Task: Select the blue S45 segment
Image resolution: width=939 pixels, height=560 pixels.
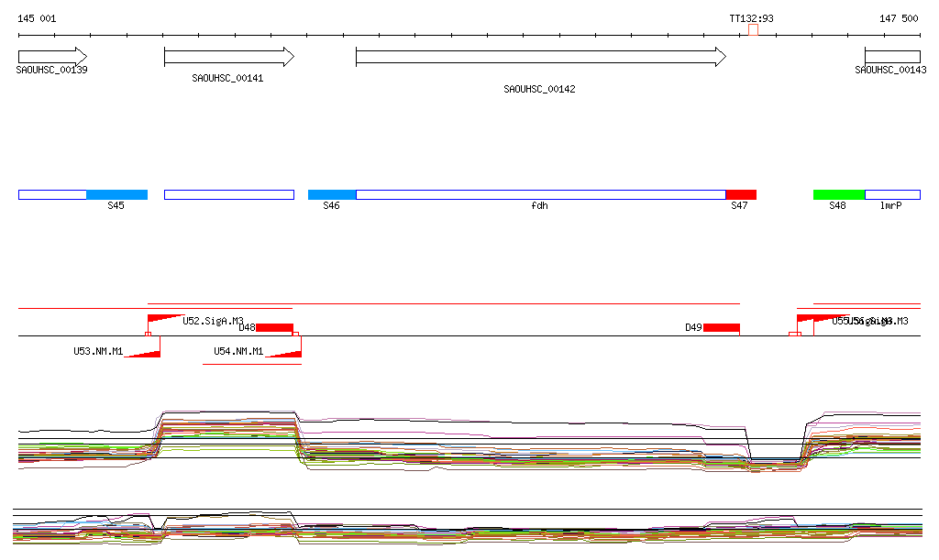Action: [116, 194]
